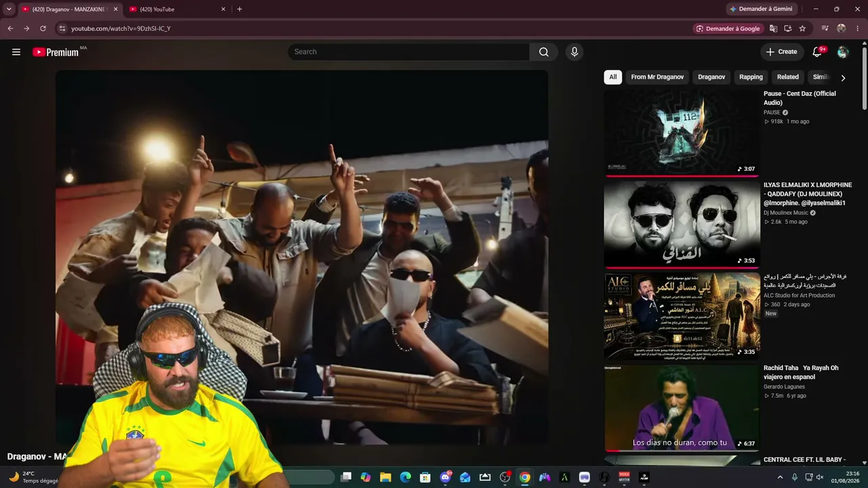Open the Chrome profile avatar

coord(842,28)
